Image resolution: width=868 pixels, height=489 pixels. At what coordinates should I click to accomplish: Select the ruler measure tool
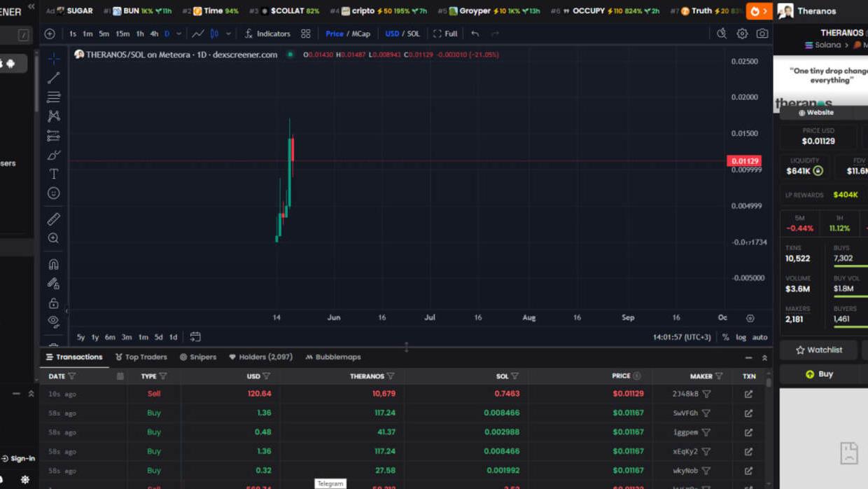click(x=53, y=219)
